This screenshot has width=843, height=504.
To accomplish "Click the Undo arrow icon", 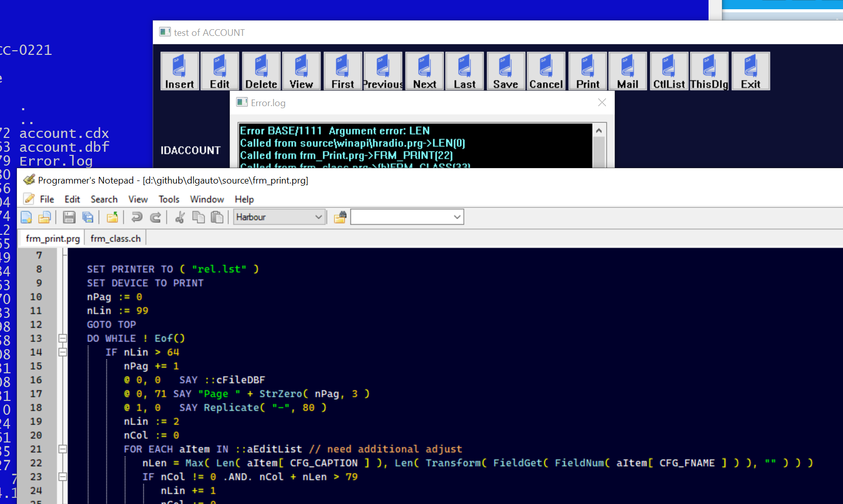I will click(136, 217).
